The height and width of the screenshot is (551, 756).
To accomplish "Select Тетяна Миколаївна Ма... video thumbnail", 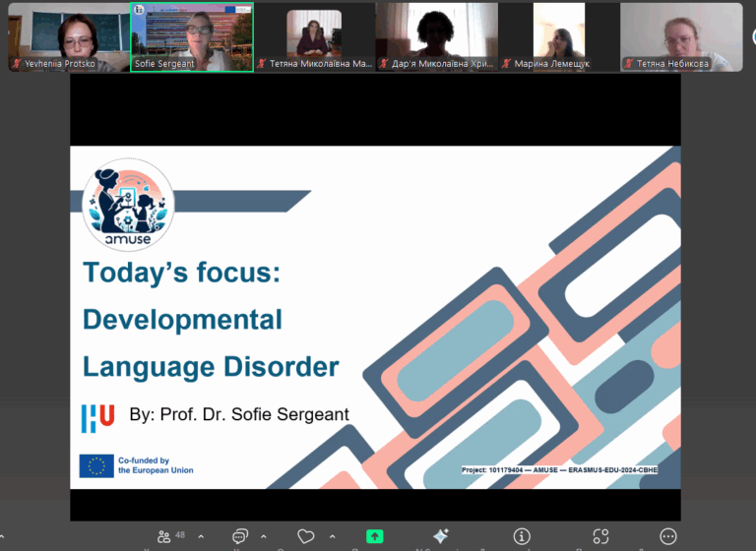I will point(314,37).
